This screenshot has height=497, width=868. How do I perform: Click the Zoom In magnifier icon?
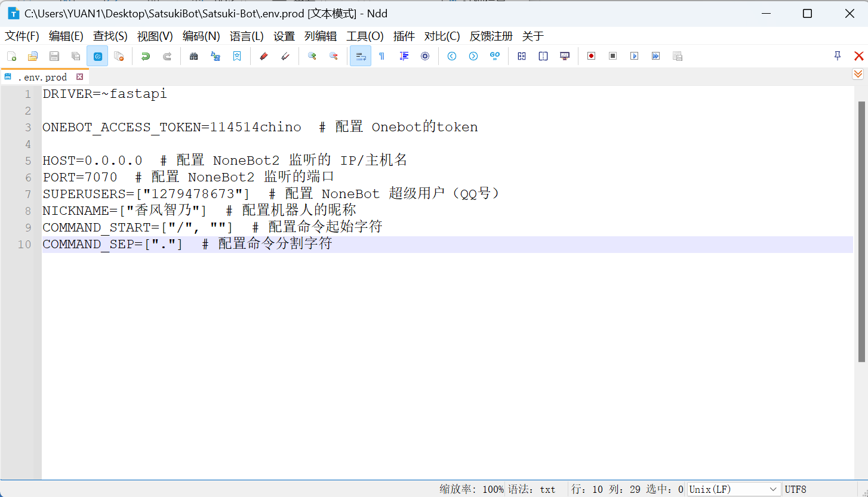pyautogui.click(x=312, y=56)
